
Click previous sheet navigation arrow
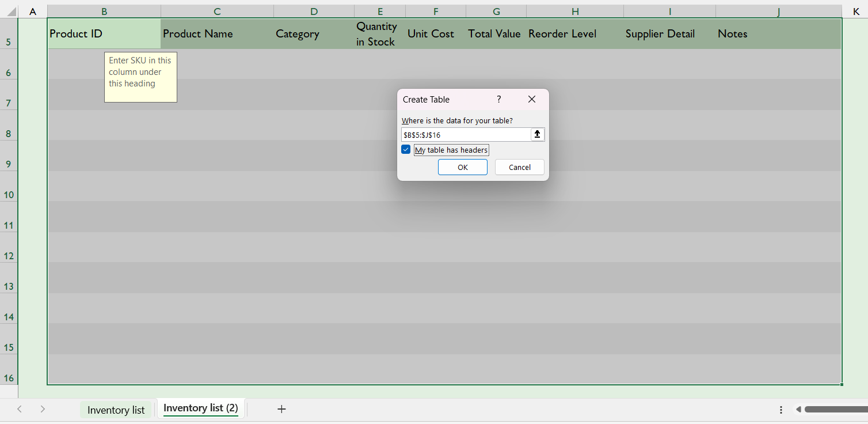(20, 409)
